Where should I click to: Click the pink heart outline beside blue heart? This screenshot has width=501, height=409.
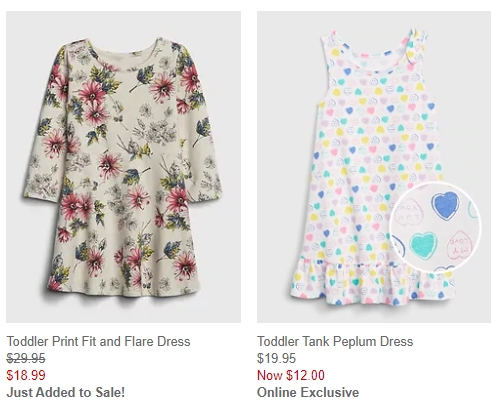[410, 213]
